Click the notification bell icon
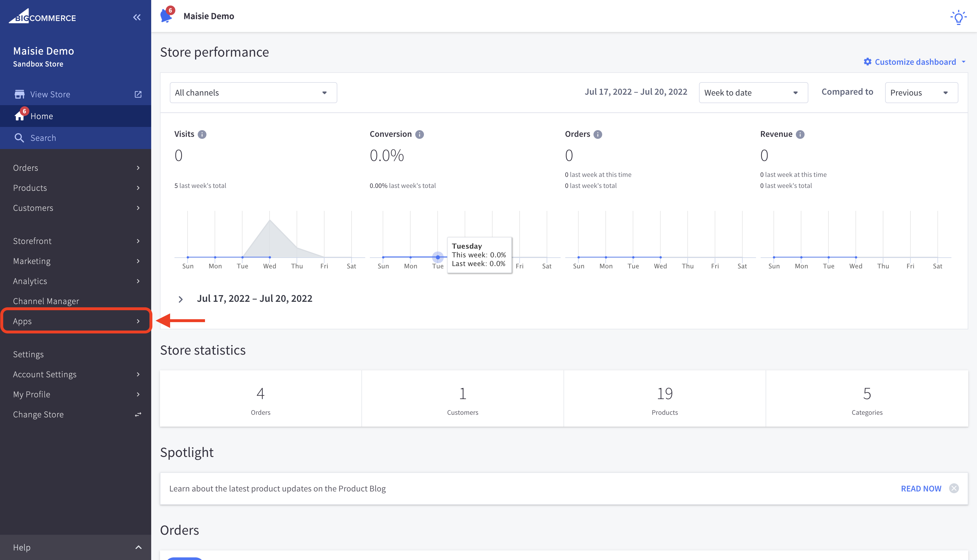This screenshot has height=560, width=977. (x=167, y=16)
